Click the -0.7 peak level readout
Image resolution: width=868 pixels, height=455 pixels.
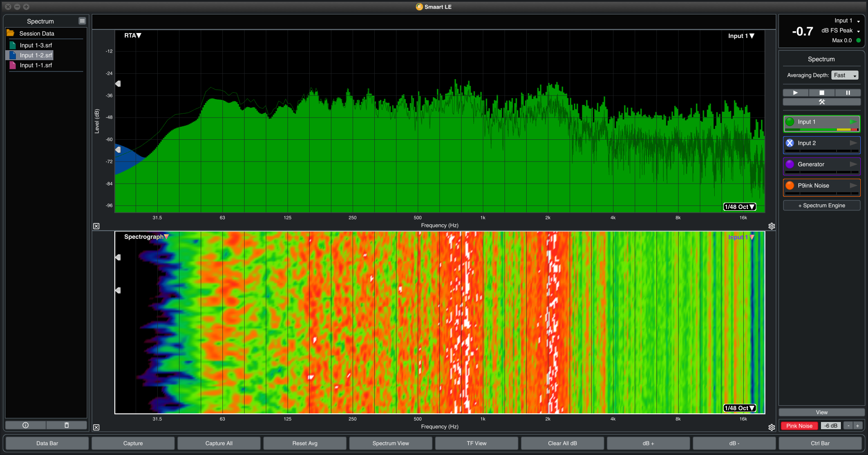pos(802,31)
